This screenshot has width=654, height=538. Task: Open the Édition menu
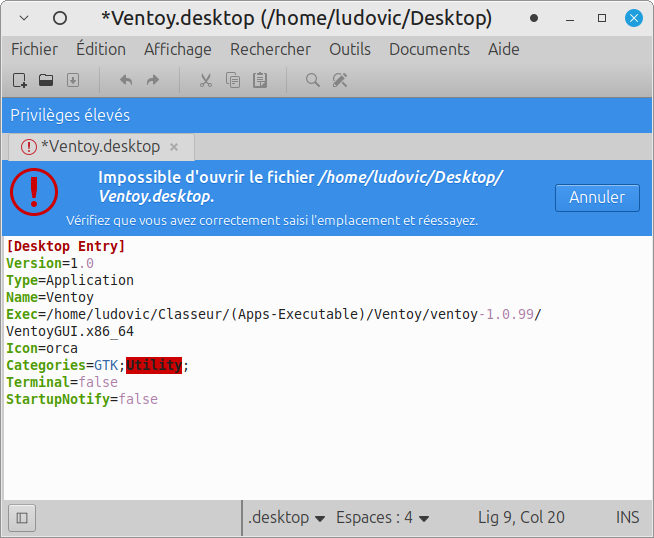[x=101, y=49]
